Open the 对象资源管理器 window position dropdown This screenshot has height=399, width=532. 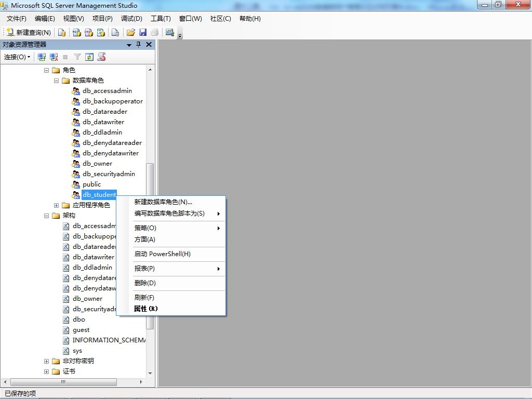click(129, 45)
